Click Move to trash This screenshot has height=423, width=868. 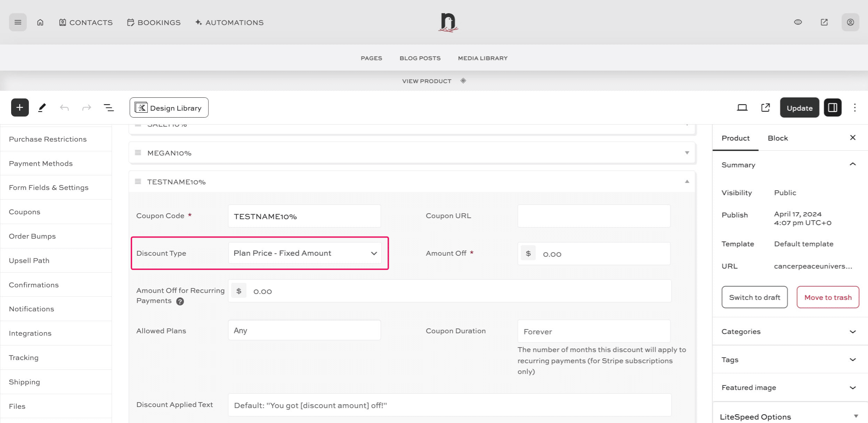coord(828,297)
